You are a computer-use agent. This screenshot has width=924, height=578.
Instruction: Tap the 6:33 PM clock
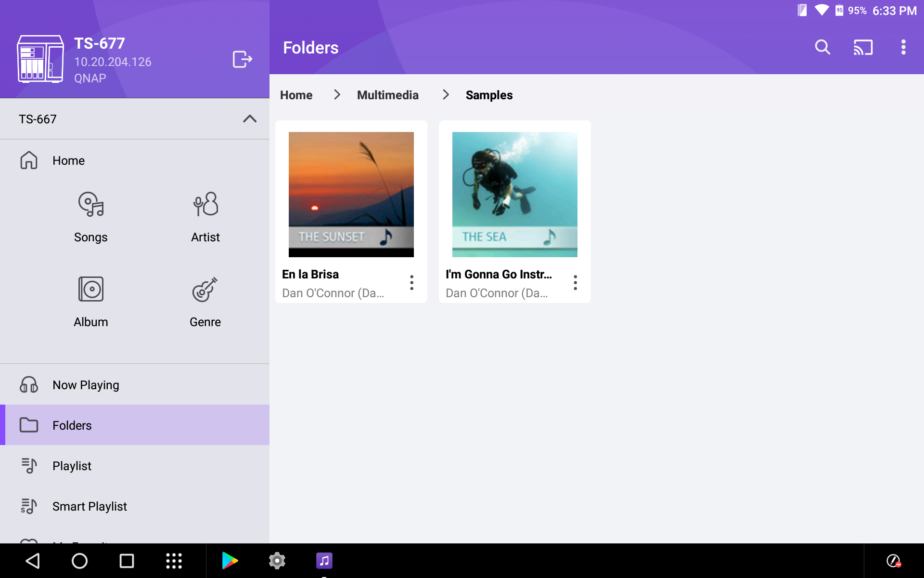(x=894, y=11)
